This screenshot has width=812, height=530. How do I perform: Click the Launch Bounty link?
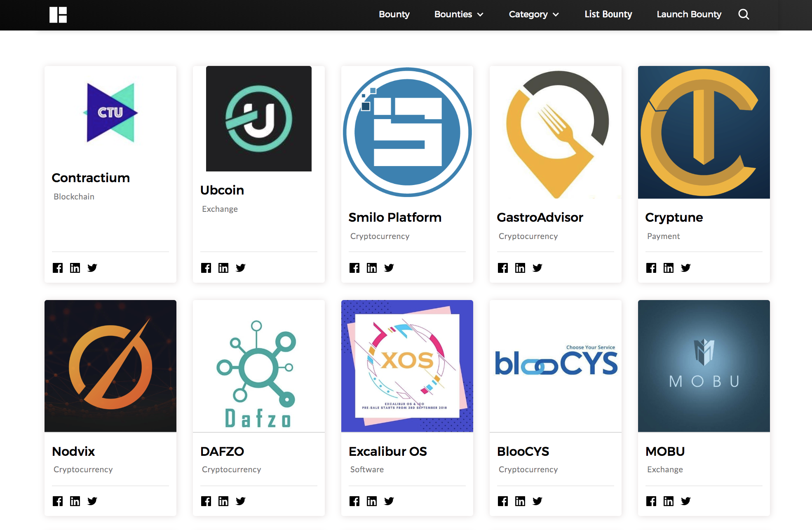click(x=689, y=14)
